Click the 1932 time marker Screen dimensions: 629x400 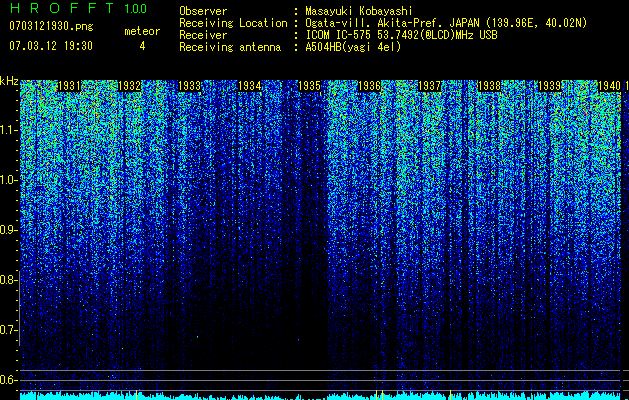[130, 86]
